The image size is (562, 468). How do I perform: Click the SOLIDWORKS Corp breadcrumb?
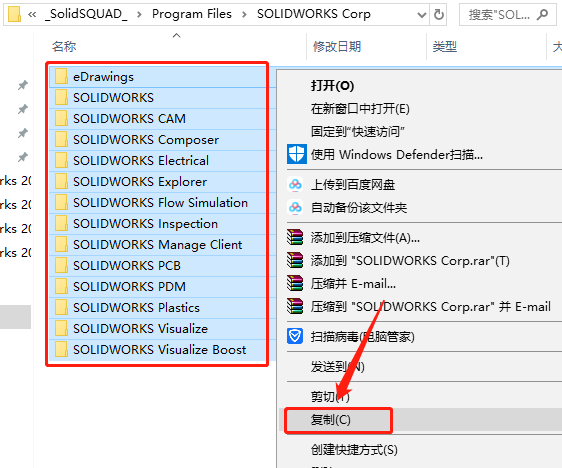tap(314, 14)
